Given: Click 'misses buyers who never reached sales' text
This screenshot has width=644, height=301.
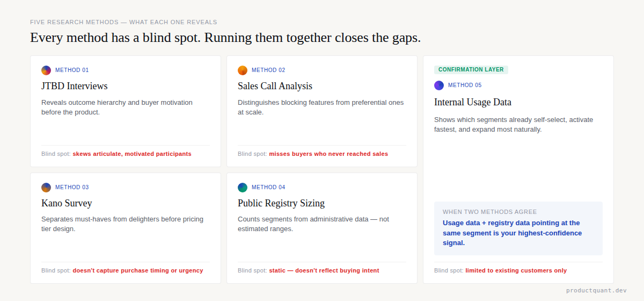Looking at the screenshot, I should tap(328, 154).
